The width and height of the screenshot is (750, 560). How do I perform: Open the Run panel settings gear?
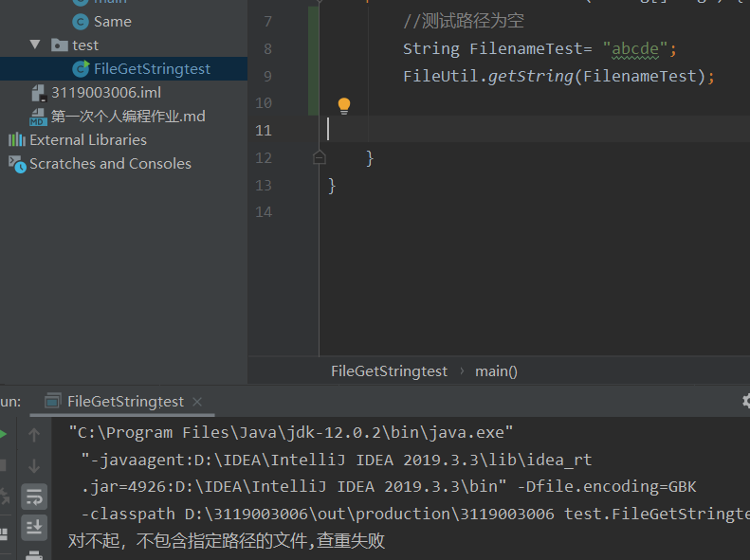click(745, 401)
